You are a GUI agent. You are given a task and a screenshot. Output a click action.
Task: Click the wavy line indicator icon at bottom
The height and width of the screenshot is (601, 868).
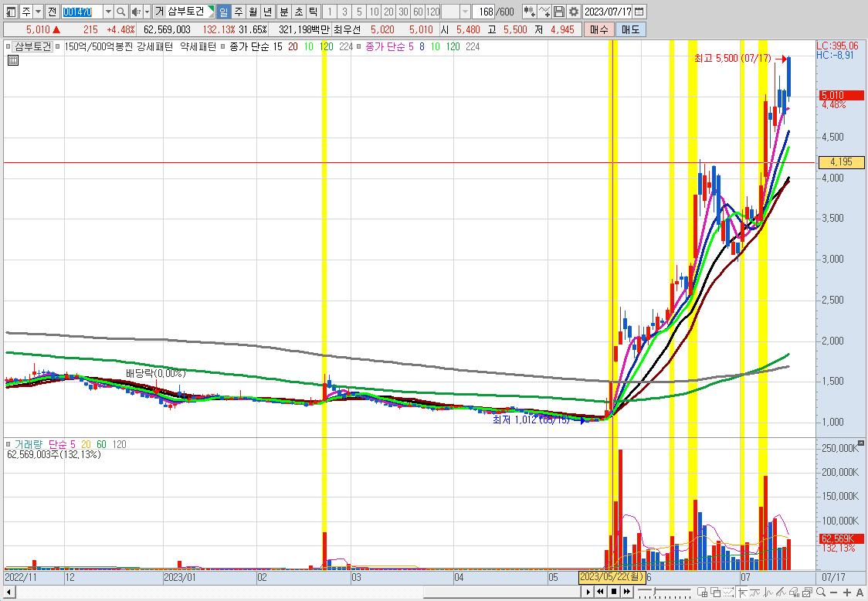754,593
